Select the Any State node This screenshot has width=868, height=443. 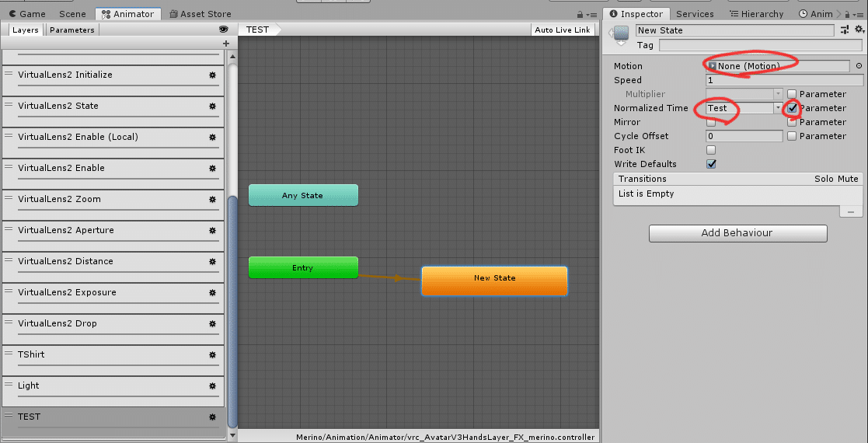coord(303,196)
